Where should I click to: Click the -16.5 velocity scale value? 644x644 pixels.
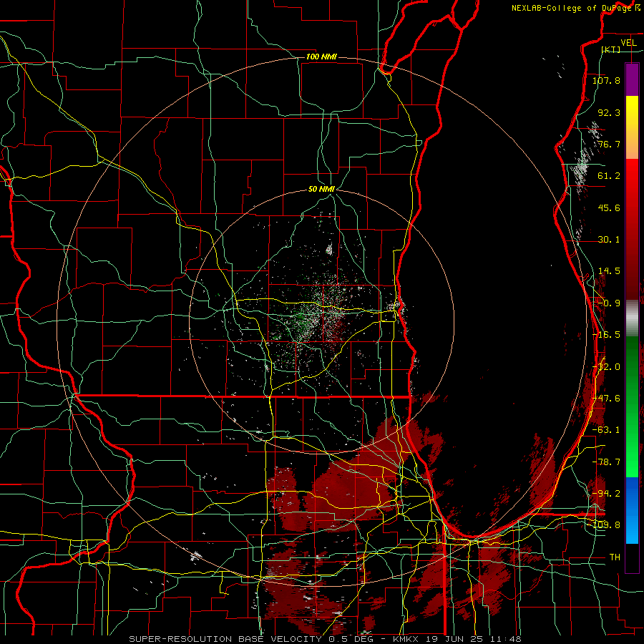pos(606,335)
